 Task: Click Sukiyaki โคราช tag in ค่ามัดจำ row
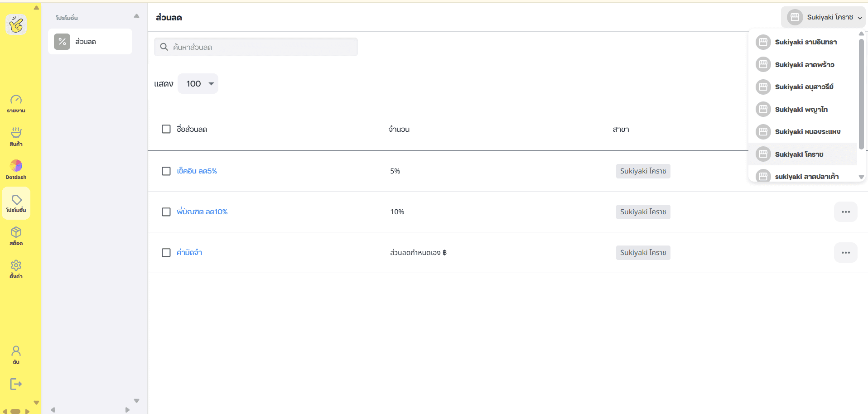[x=643, y=253]
